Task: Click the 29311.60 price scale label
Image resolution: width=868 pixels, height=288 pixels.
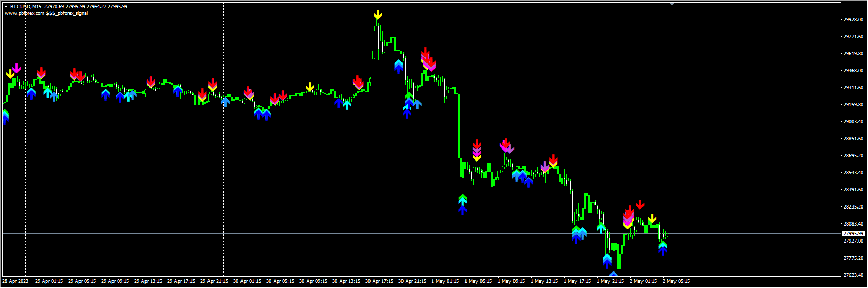Action: pos(854,88)
